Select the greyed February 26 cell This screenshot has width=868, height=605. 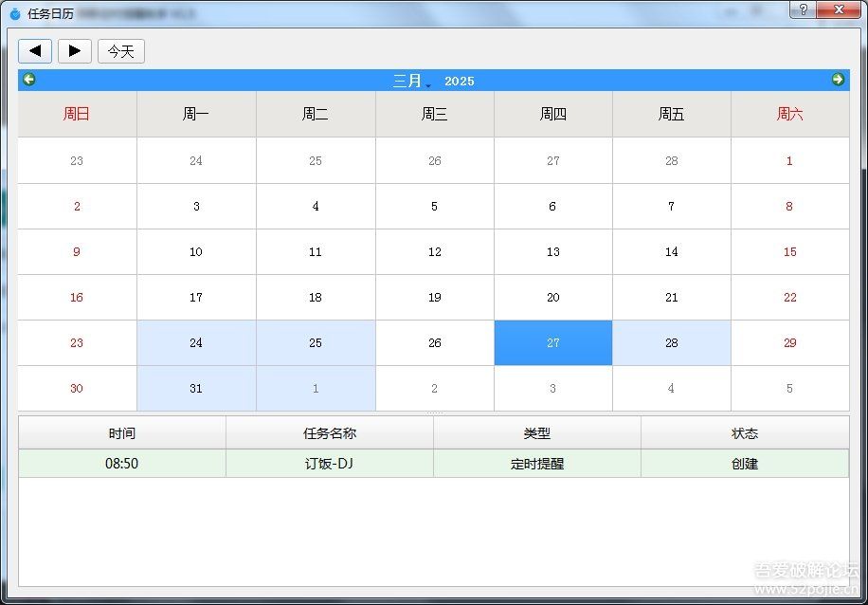click(x=435, y=160)
